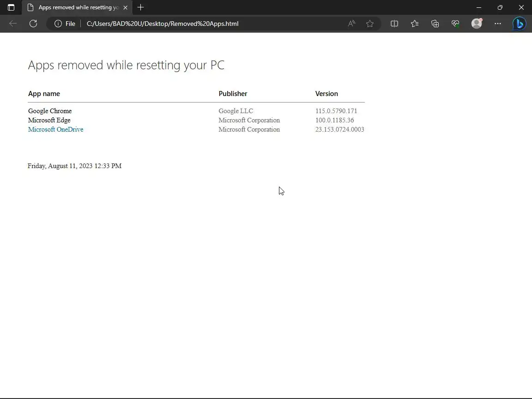Open the Collections icon
532x399 pixels.
[x=435, y=24]
